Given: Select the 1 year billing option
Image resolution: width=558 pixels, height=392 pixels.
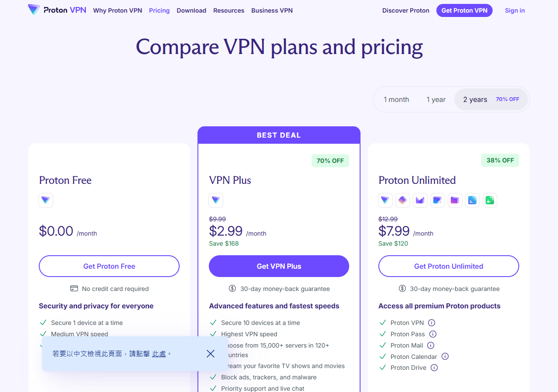Looking at the screenshot, I should pos(436,99).
